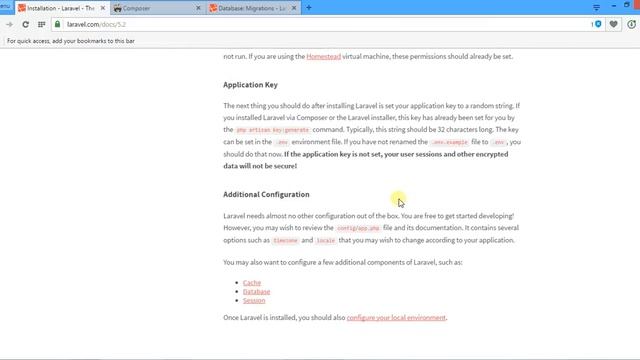The width and height of the screenshot is (640, 360).
Task: Close the Composer tab
Action: point(198,8)
